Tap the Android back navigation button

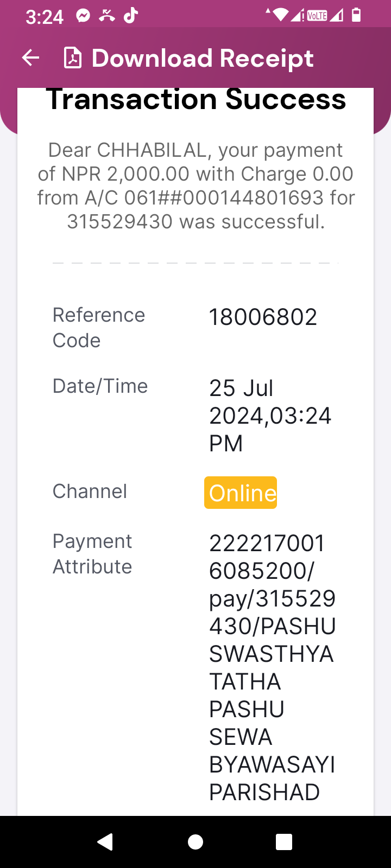click(x=105, y=841)
